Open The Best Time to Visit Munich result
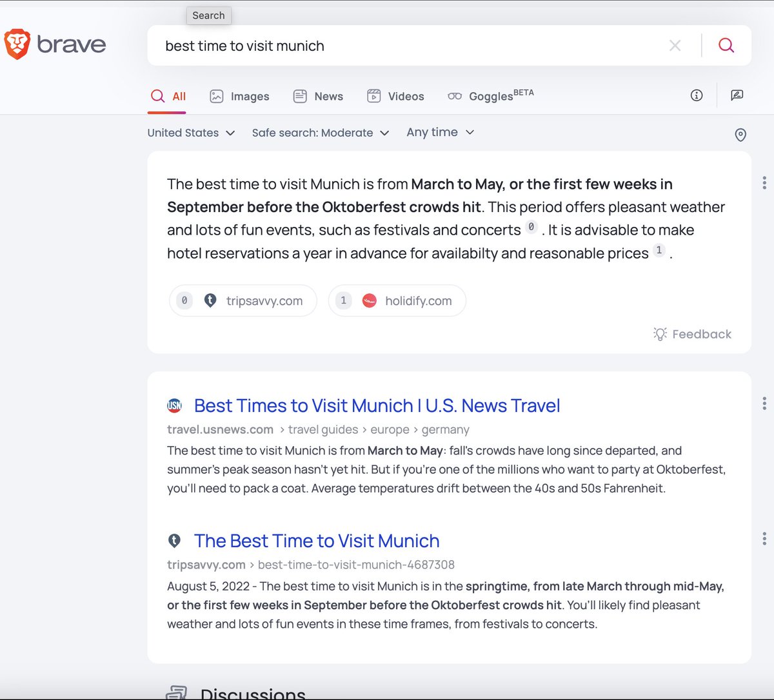 (317, 541)
